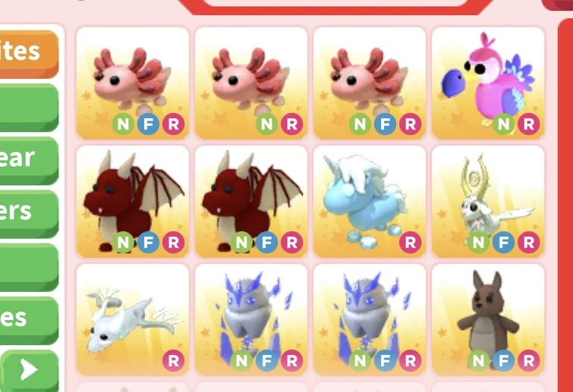Pick the pink parrot holding a blue egg

tap(488, 83)
